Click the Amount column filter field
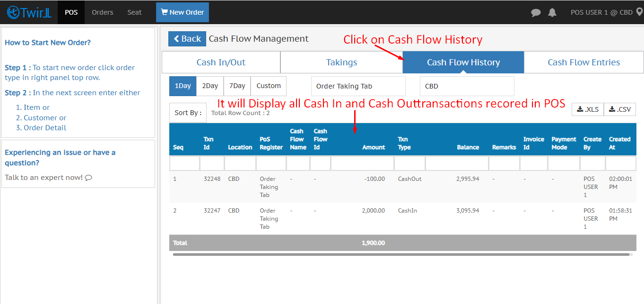Image resolution: width=644 pixels, height=304 pixels. 362,163
